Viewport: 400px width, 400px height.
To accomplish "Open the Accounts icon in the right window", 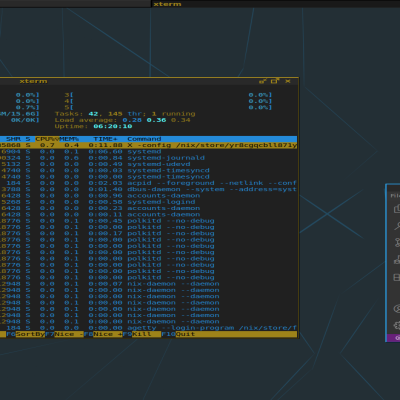I will click(x=397, y=309).
